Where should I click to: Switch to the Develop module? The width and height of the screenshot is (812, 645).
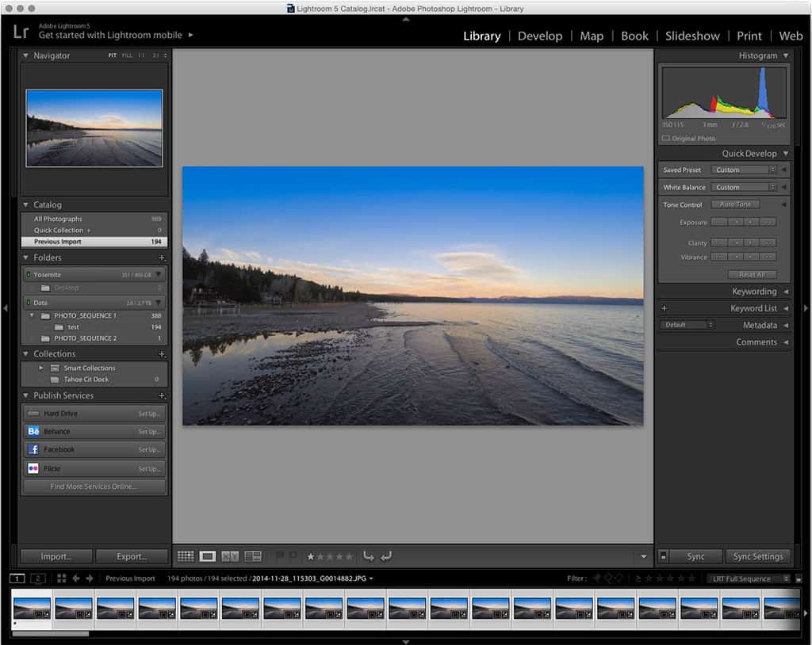click(539, 36)
